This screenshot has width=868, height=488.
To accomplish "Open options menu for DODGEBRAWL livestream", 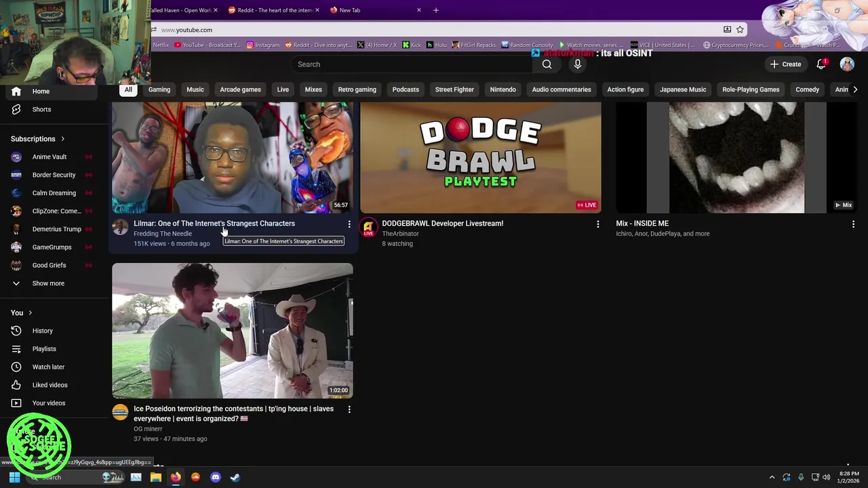I will click(597, 224).
